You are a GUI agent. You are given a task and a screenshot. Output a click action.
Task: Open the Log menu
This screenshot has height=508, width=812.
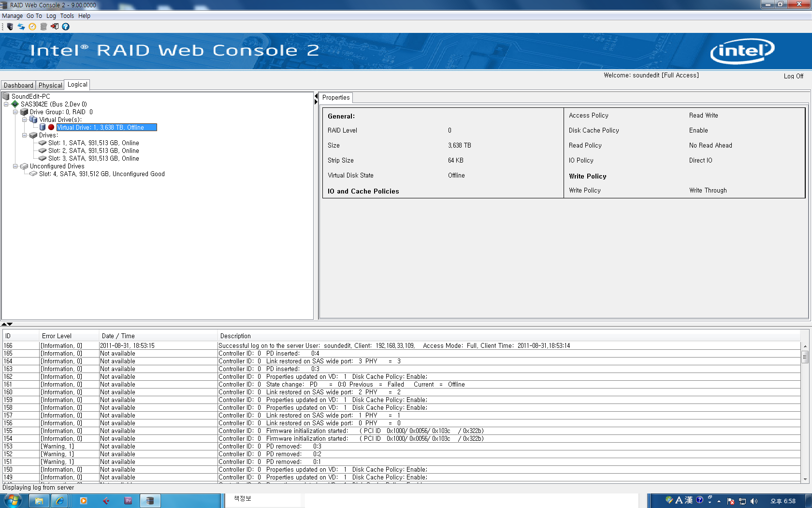click(x=51, y=16)
